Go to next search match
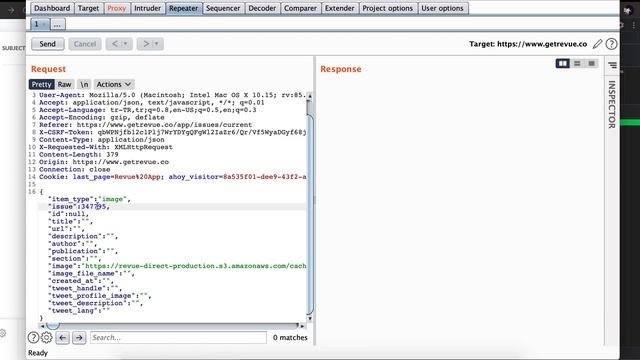Screen dimensions: 640x360 (79, 338)
